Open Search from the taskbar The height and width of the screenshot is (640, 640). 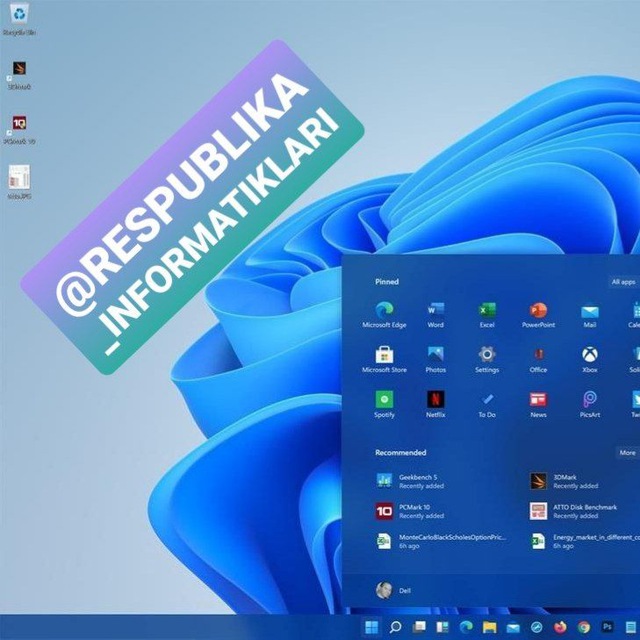point(395,627)
